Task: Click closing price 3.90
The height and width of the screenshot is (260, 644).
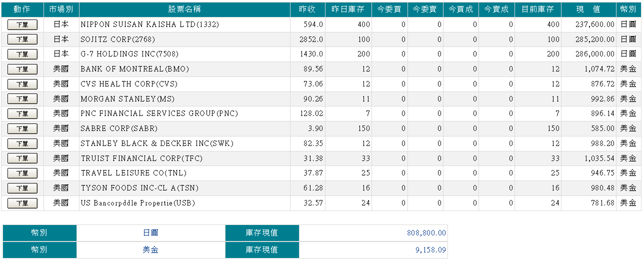Action: [315, 128]
